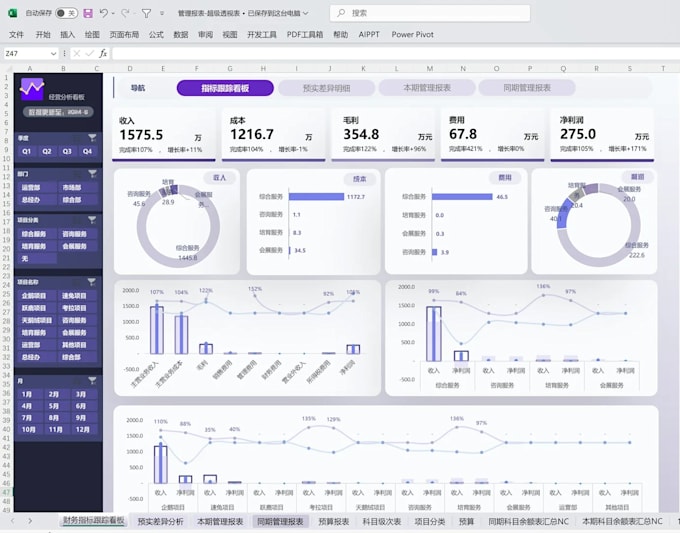
Task: Clear the filter on the 季度 slicer
Action: point(92,138)
